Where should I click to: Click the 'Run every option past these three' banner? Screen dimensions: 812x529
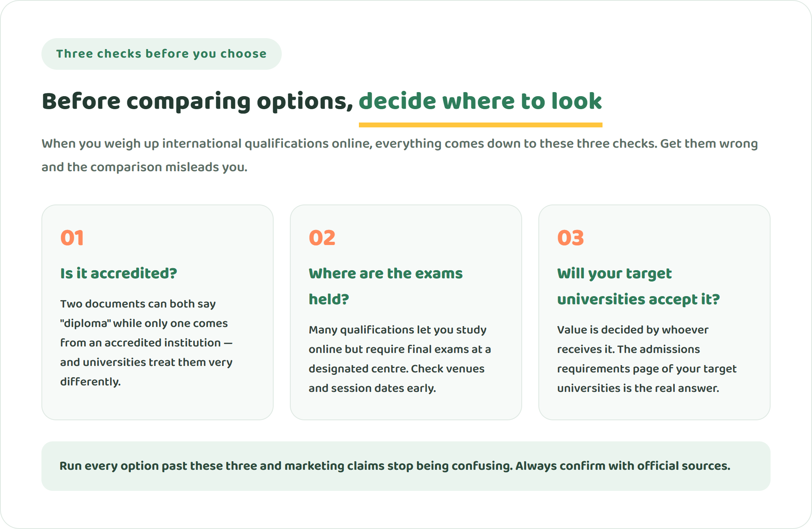[406, 466]
